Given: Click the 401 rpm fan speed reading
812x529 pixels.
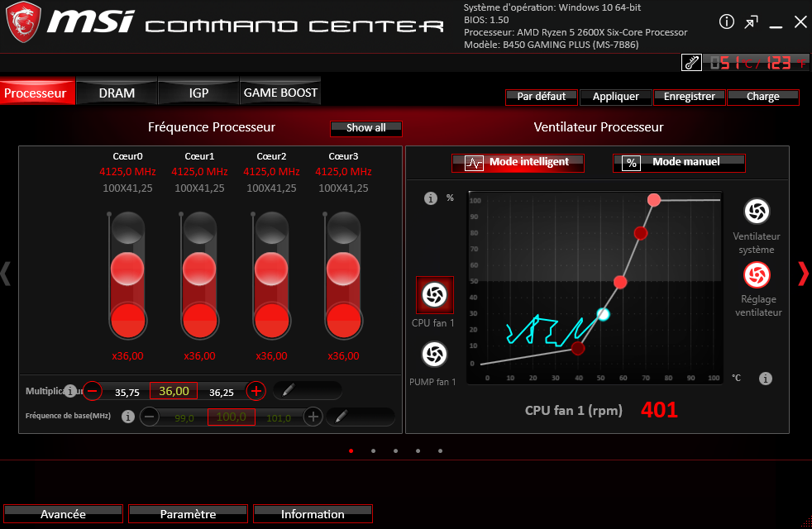Looking at the screenshot, I should pyautogui.click(x=659, y=410).
